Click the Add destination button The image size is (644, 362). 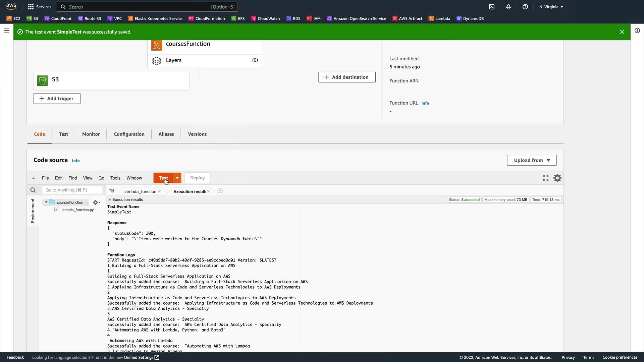click(x=347, y=77)
